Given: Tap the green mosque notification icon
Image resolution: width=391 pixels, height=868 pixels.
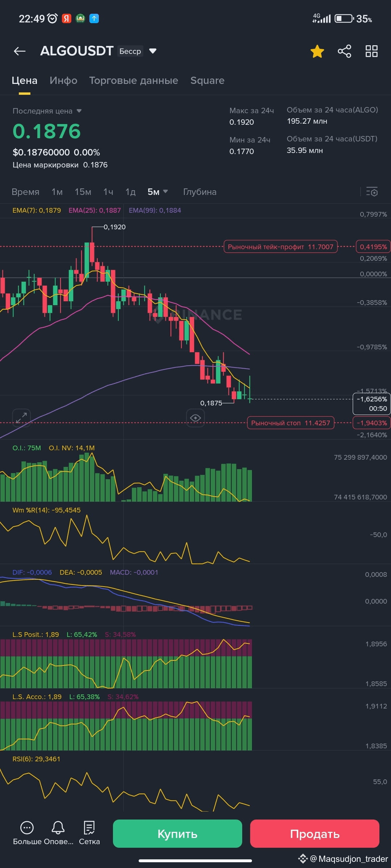Looking at the screenshot, I should (80, 18).
